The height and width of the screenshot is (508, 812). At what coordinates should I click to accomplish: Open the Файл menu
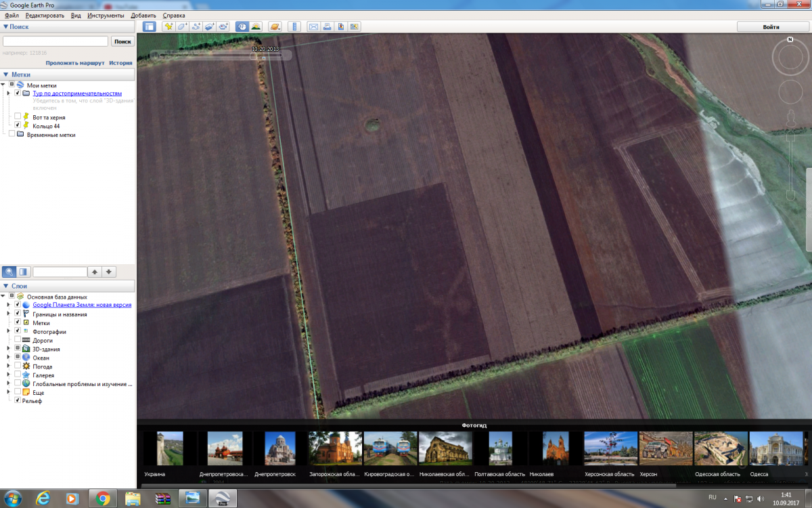coord(12,15)
